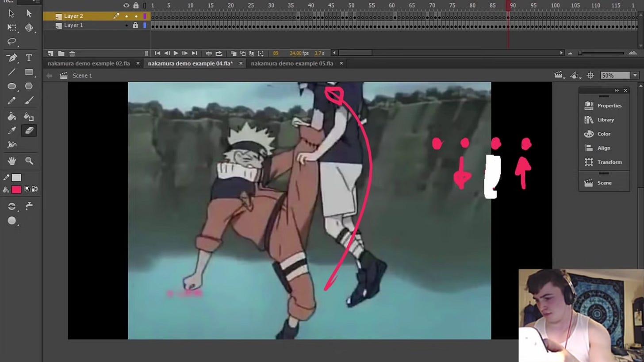Step forward one frame
The width and height of the screenshot is (644, 362).
click(x=185, y=53)
